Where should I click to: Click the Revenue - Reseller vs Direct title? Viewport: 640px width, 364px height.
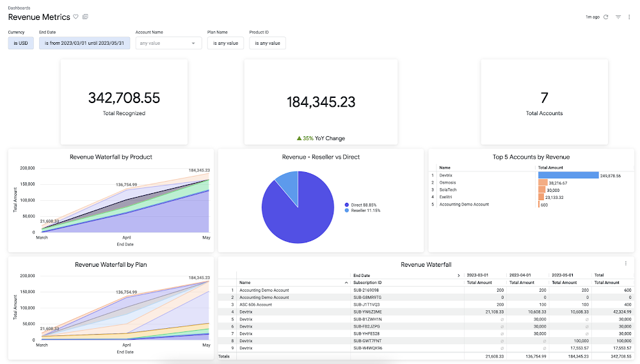pos(321,157)
